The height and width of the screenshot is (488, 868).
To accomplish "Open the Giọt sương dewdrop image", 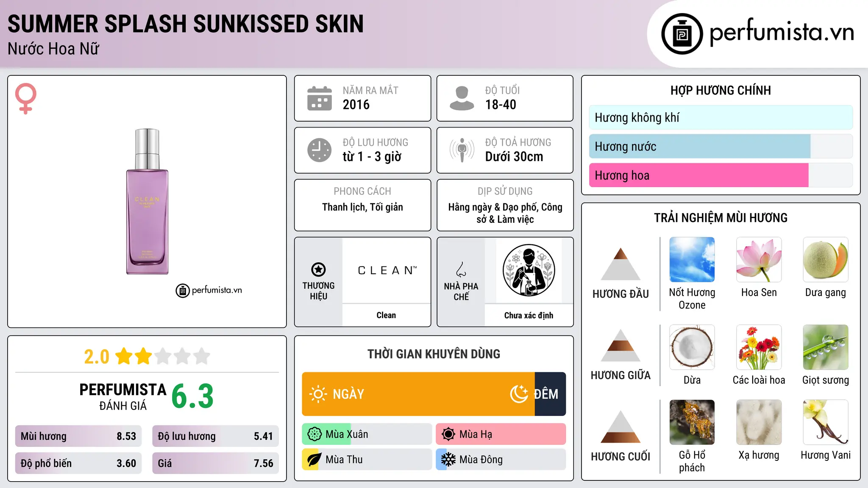I will tap(826, 347).
